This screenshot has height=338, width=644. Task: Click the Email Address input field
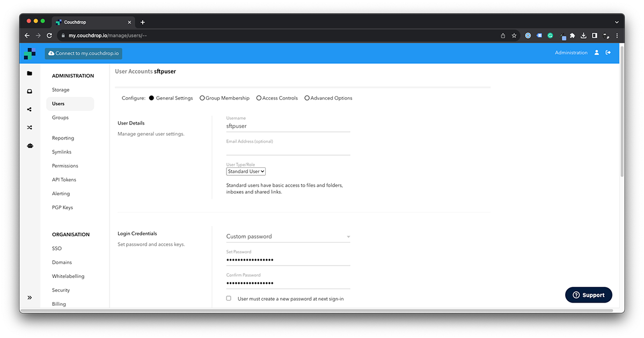point(288,148)
